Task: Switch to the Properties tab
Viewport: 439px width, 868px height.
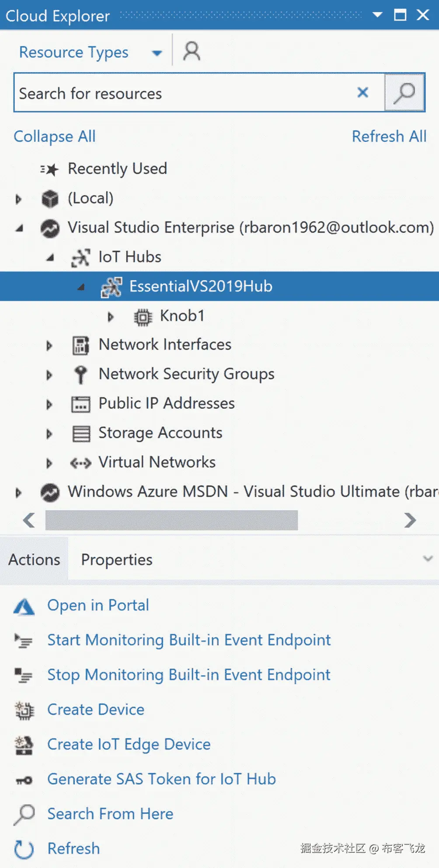Action: (x=117, y=560)
